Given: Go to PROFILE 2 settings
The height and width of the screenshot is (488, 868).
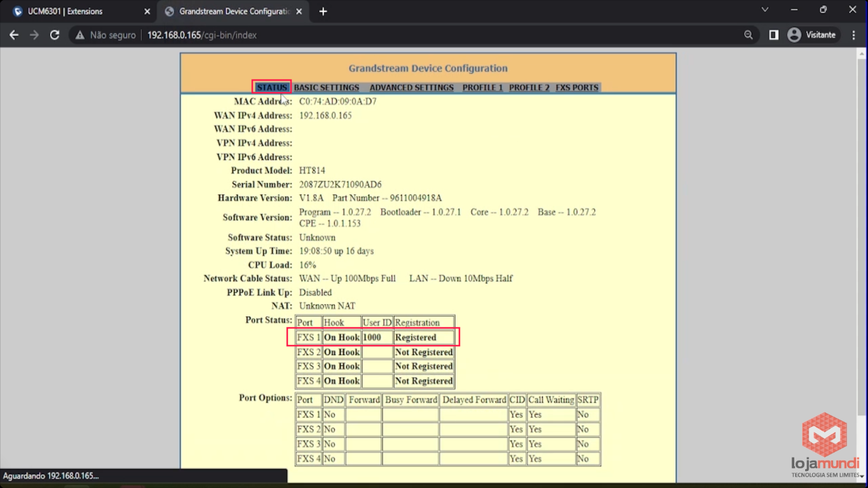Looking at the screenshot, I should click(x=529, y=88).
